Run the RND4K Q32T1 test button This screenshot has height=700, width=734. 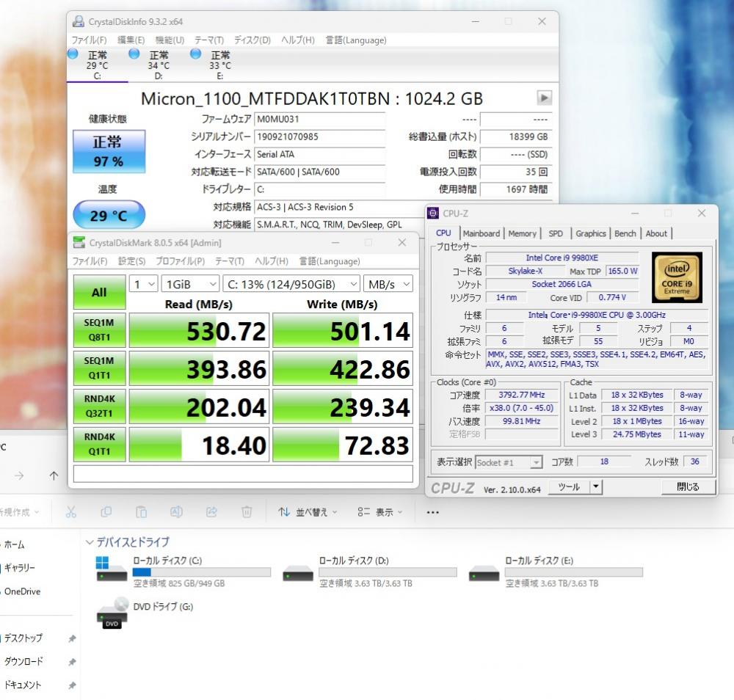pos(99,406)
